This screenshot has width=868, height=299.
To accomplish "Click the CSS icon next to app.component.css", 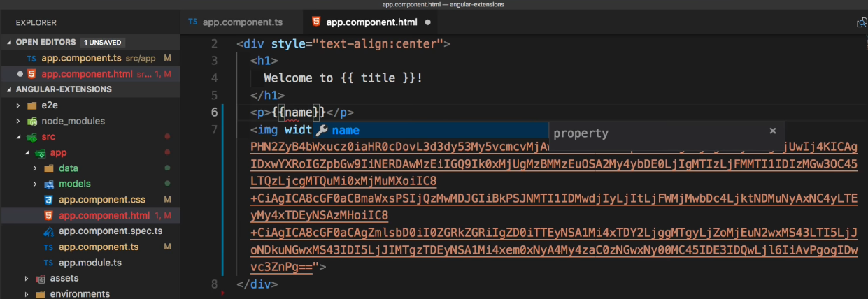I will click(x=48, y=200).
